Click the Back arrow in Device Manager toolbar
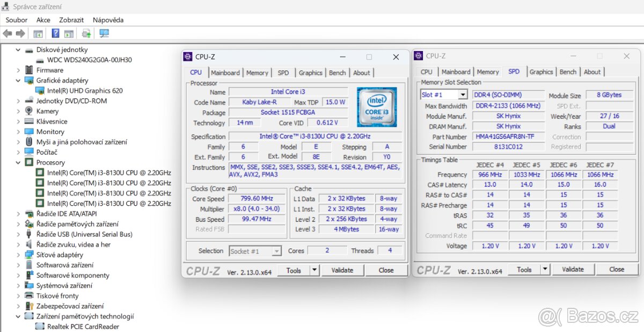Screen dimensions: 644x332 (8, 33)
